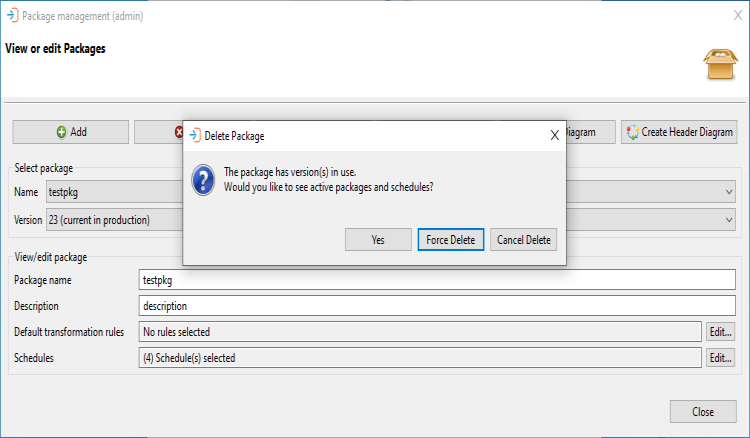Click the Package management title bar app icon
Screen dimensions: 750x438
click(12, 15)
